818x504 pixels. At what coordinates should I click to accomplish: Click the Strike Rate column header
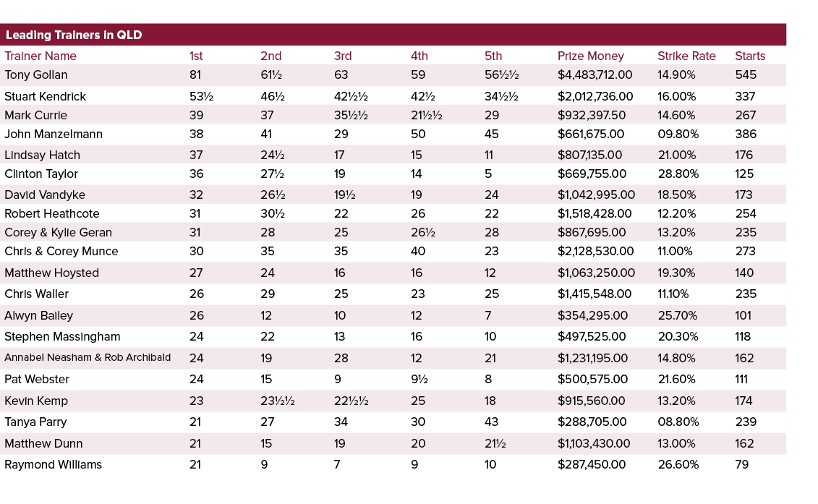click(x=686, y=56)
